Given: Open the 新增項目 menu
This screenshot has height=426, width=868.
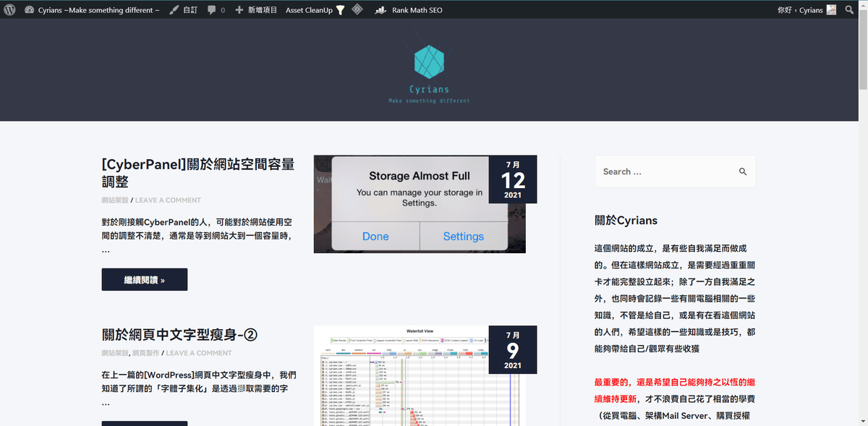Looking at the screenshot, I should [256, 10].
